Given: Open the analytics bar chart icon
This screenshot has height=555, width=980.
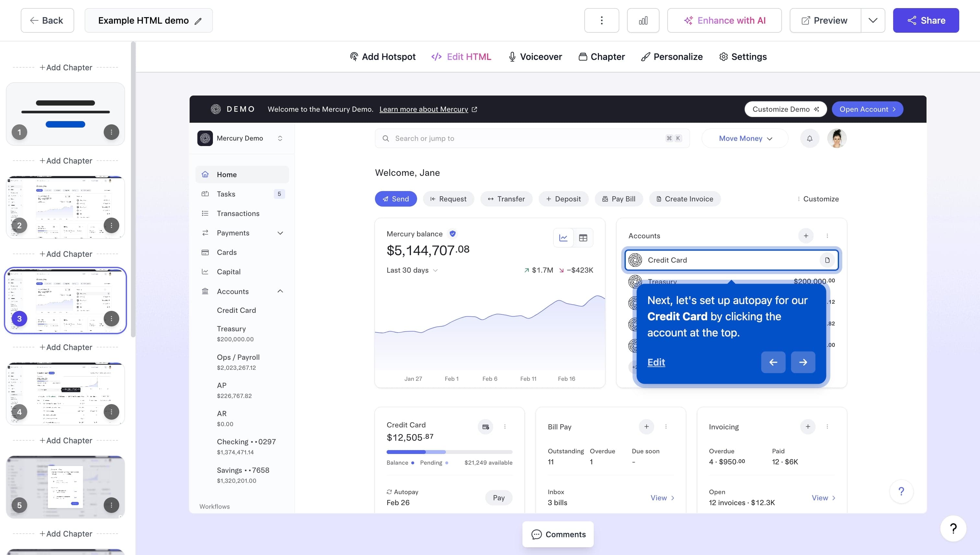Looking at the screenshot, I should (643, 20).
